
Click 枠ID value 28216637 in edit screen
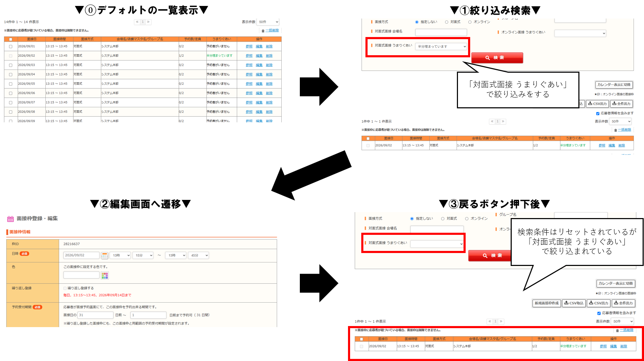pyautogui.click(x=72, y=244)
